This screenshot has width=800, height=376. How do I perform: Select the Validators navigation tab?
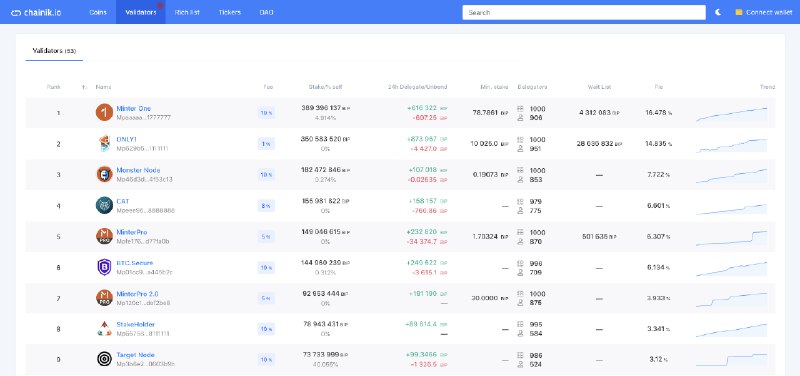pyautogui.click(x=141, y=12)
